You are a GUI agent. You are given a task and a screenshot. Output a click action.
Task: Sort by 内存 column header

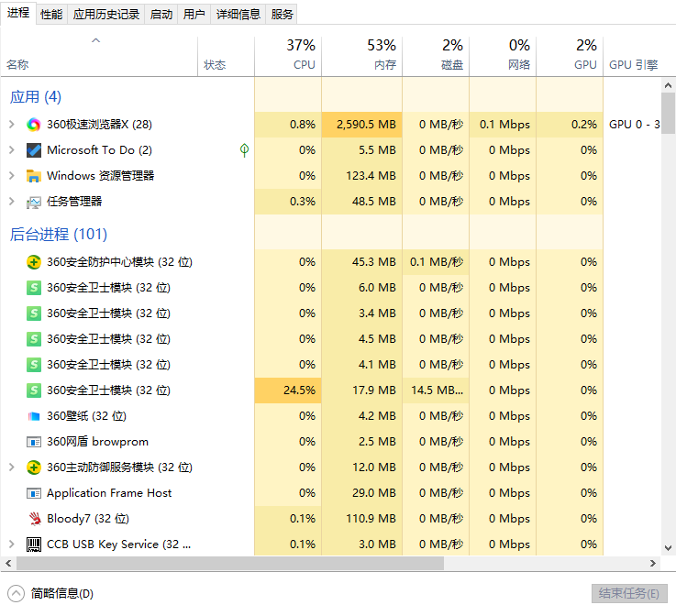click(361, 57)
